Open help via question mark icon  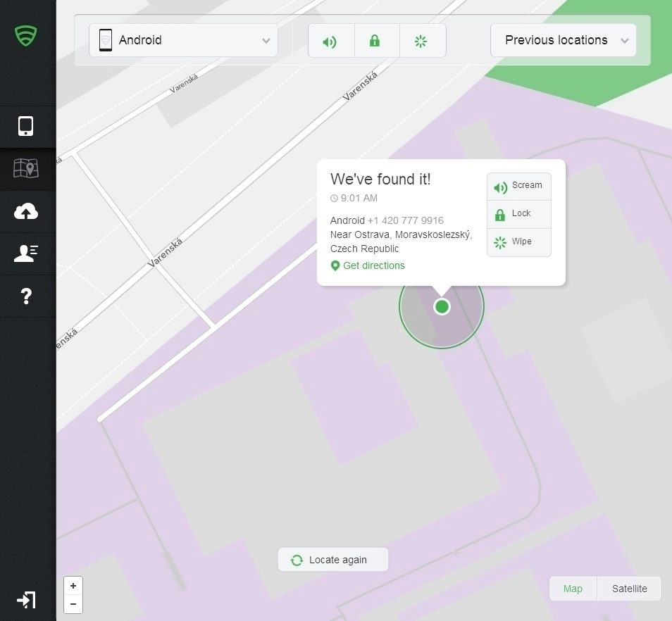point(26,296)
